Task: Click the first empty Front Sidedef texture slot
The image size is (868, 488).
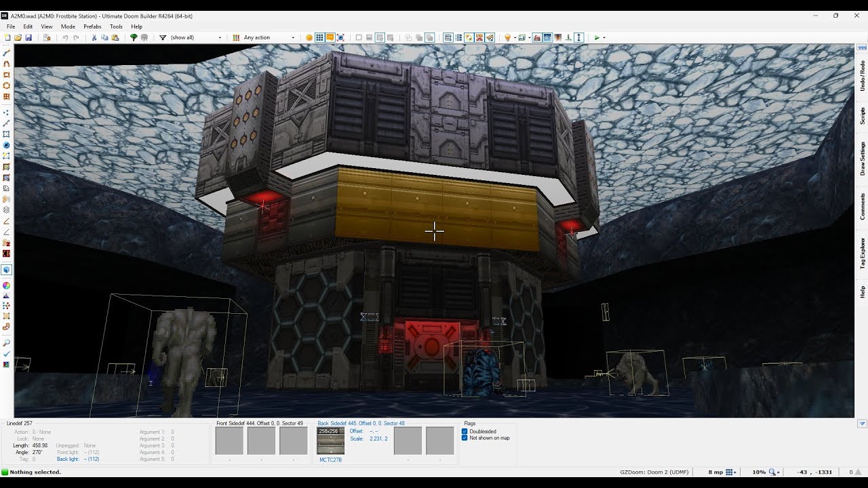Action: pyautogui.click(x=229, y=441)
